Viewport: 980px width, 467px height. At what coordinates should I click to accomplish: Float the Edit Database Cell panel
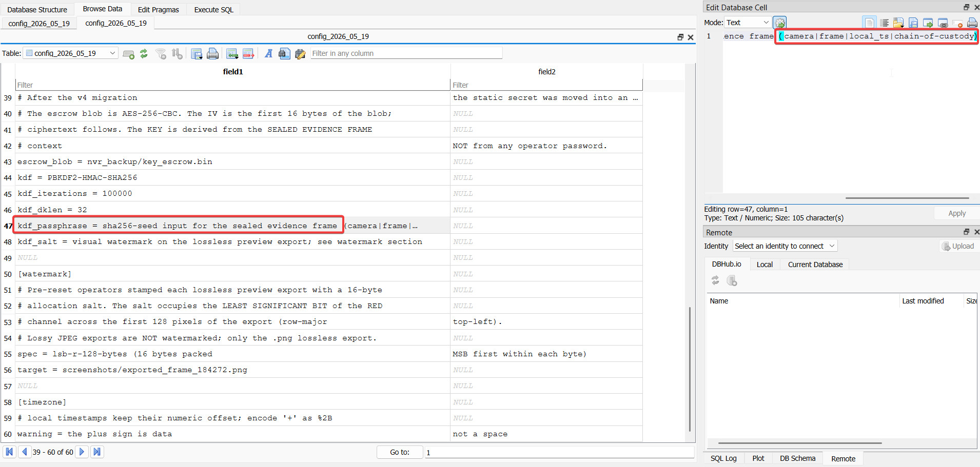[x=966, y=7]
